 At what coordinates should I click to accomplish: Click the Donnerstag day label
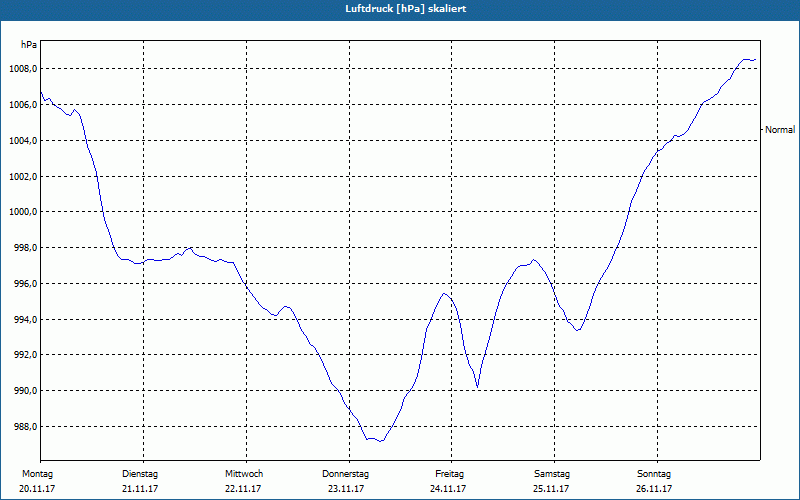[x=345, y=474]
